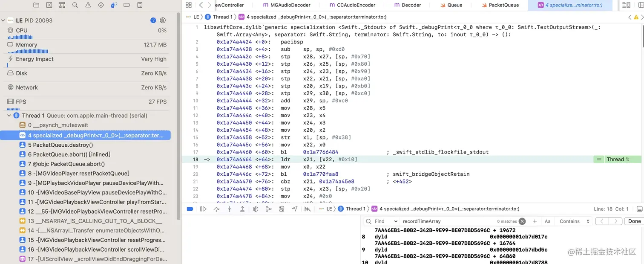The width and height of the screenshot is (644, 264).
Task: Open the Issue navigator warning triangle
Action: click(x=88, y=5)
